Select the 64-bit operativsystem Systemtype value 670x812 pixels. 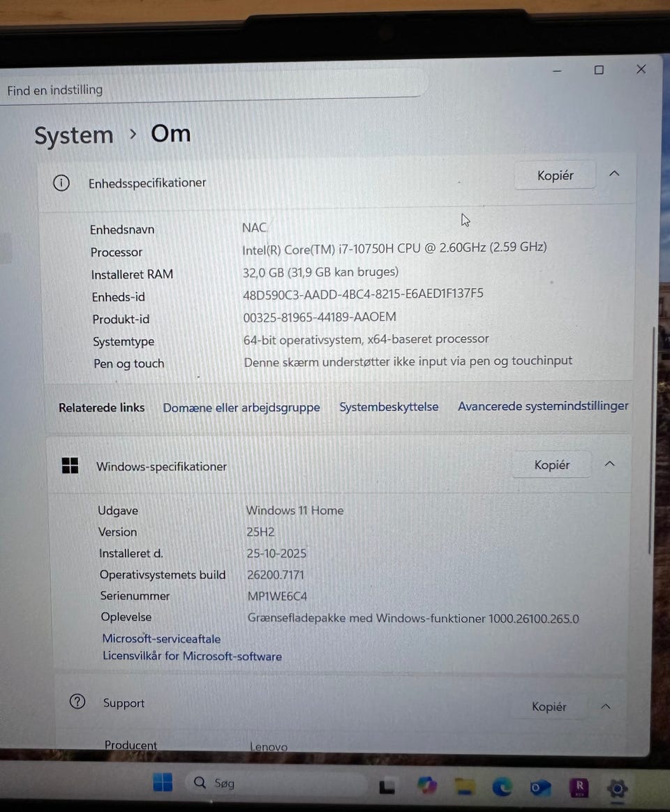click(366, 339)
